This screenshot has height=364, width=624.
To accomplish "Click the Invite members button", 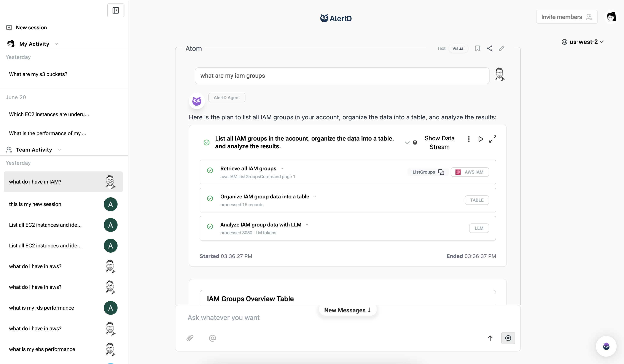I will 567,17.
